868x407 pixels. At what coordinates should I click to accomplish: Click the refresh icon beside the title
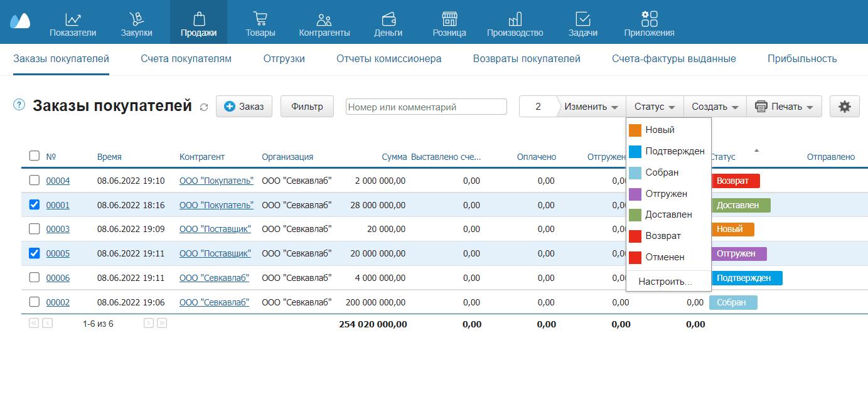(203, 107)
